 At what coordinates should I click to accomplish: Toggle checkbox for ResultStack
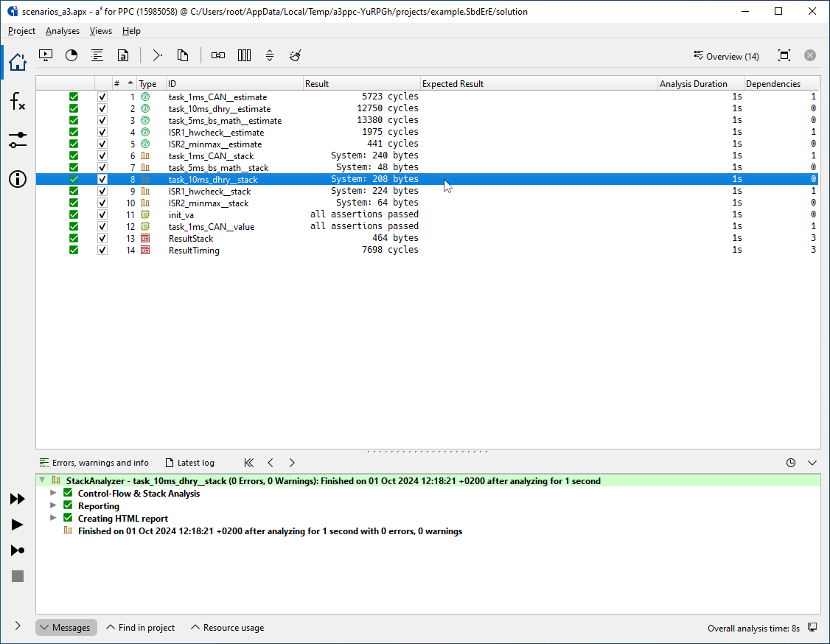102,238
